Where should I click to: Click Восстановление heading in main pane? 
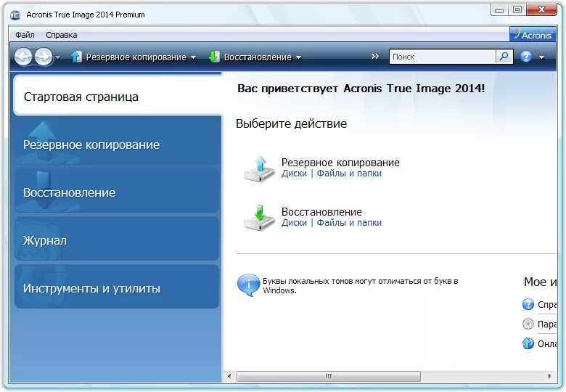click(321, 211)
